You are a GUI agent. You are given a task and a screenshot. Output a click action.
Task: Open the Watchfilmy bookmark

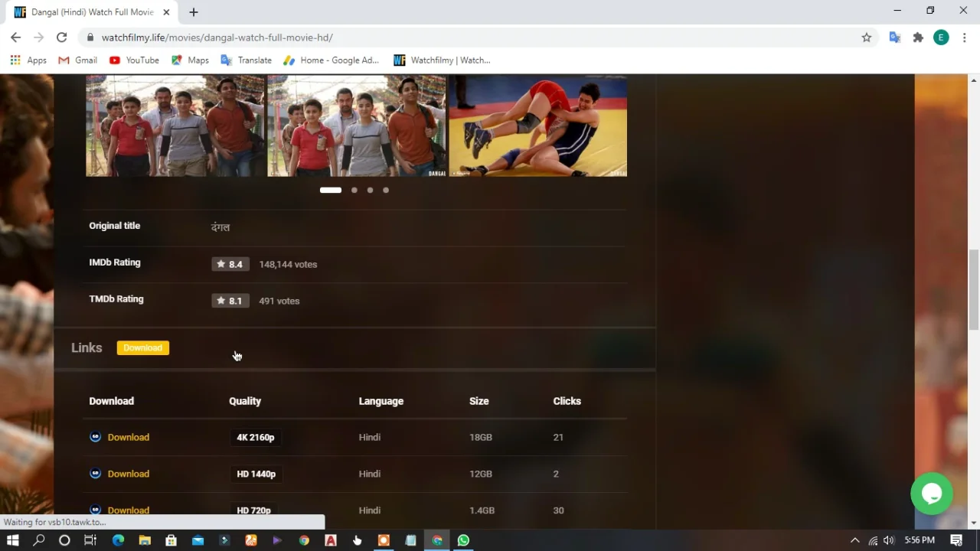pos(442,60)
